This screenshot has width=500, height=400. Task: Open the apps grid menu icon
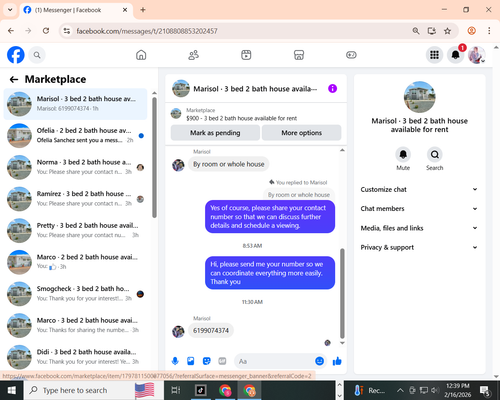434,55
